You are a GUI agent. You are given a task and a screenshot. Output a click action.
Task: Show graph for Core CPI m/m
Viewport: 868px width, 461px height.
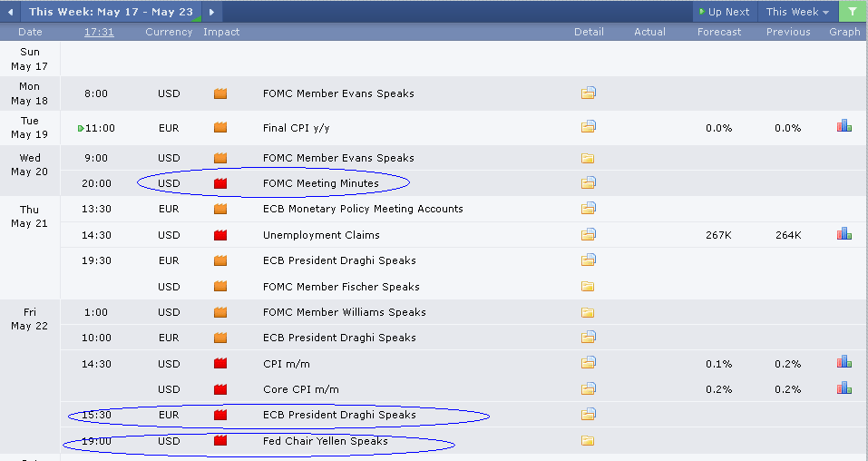point(844,388)
